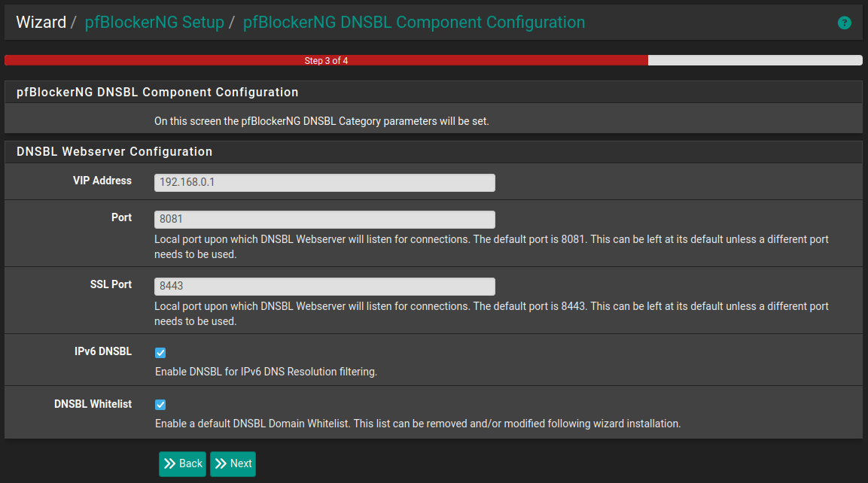868x483 pixels.
Task: Go to previous step with Back button
Action: click(x=183, y=463)
